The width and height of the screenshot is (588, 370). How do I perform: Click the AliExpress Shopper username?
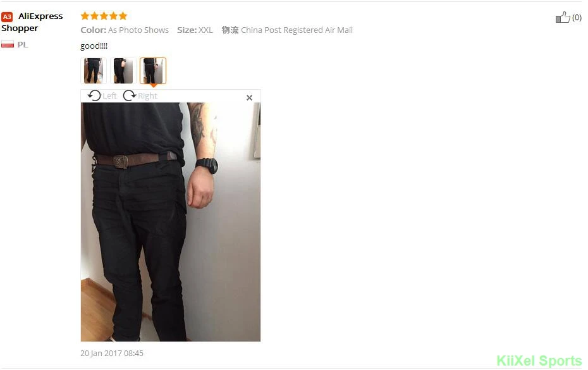coord(32,22)
